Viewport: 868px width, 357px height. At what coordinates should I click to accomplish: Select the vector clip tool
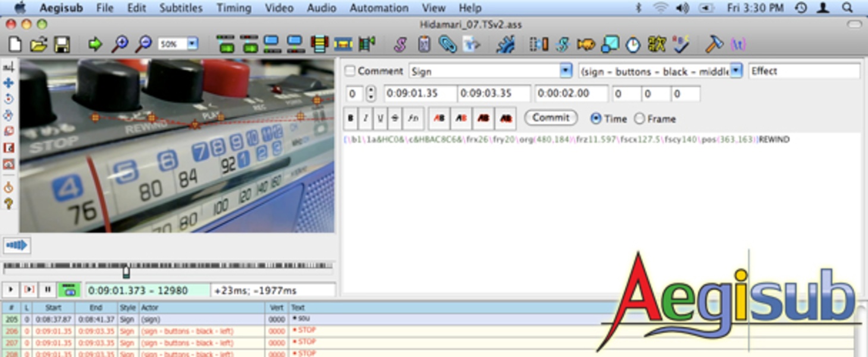[8, 164]
